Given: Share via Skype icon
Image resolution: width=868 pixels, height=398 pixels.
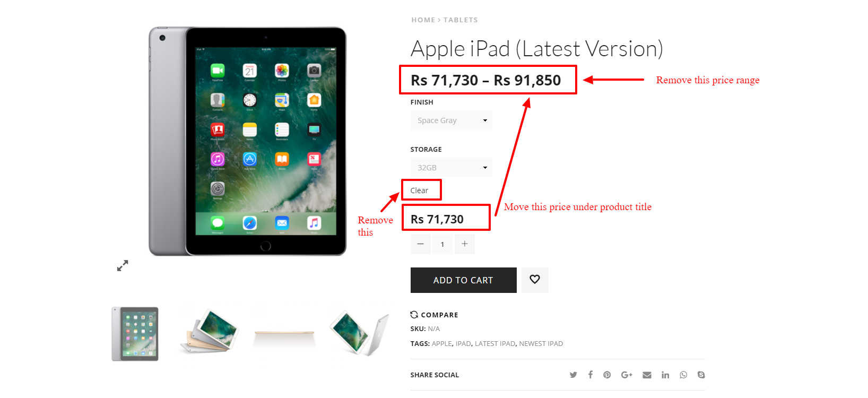Looking at the screenshot, I should [701, 375].
